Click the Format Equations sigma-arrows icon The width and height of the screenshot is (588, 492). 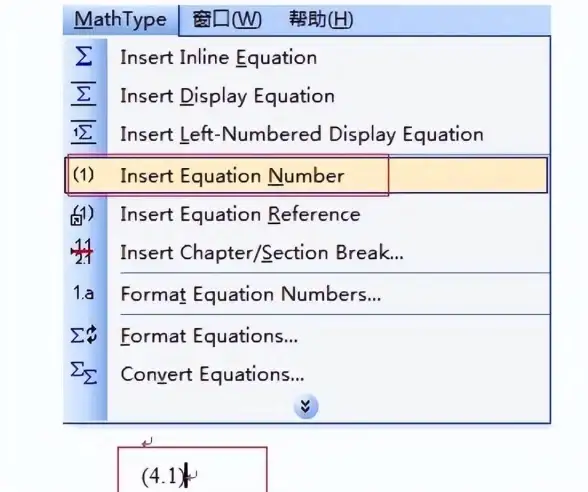pyautogui.click(x=84, y=335)
